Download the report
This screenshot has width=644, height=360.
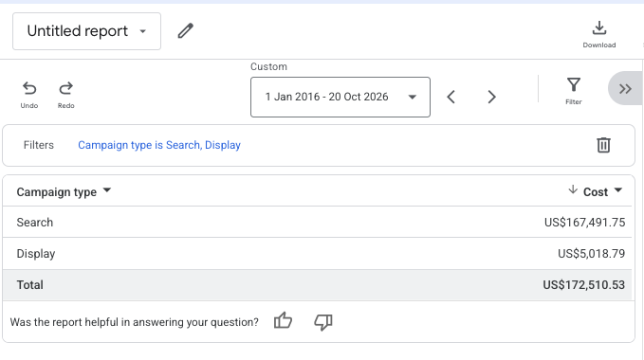(599, 34)
